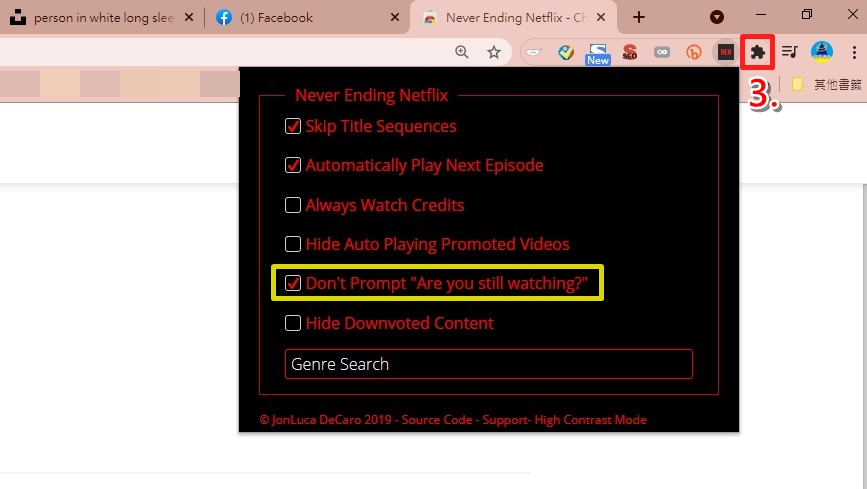
Task: Bookmark this page with the star icon
Action: [494, 52]
